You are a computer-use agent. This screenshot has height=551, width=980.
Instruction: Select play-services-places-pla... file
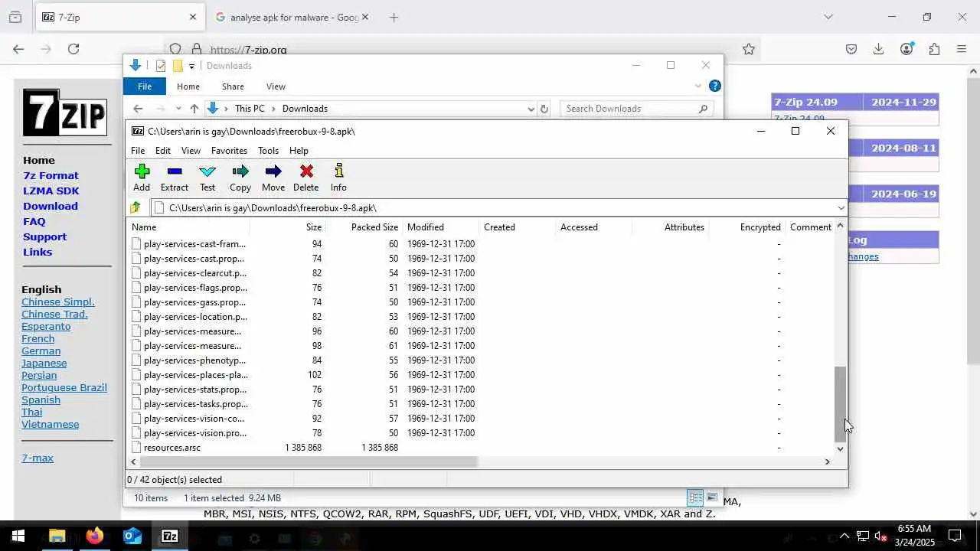click(195, 375)
